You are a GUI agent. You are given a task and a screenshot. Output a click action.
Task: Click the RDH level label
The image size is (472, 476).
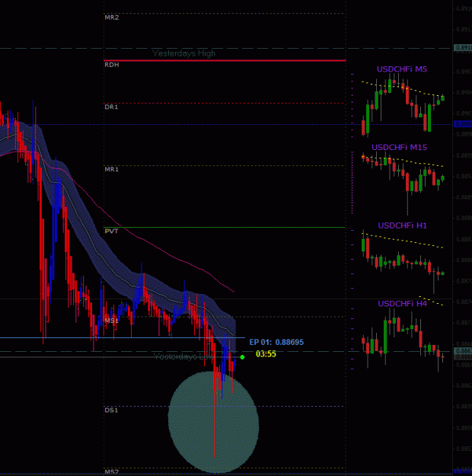[x=112, y=65]
